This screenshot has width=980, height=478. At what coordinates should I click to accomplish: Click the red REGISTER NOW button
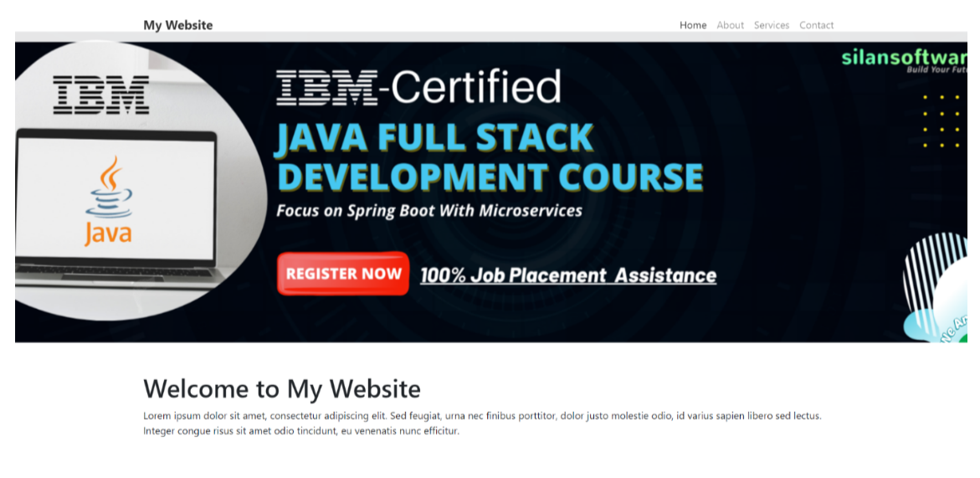(x=343, y=274)
